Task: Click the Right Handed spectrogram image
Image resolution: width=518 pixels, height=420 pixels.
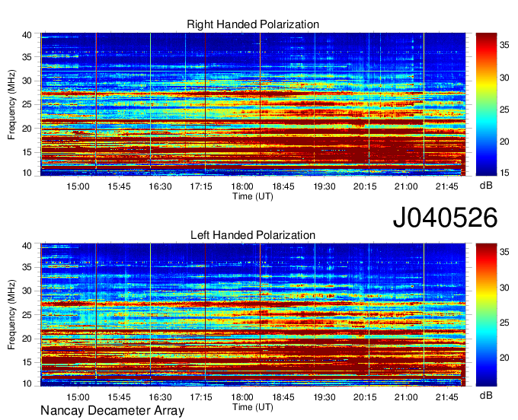Action: click(253, 104)
